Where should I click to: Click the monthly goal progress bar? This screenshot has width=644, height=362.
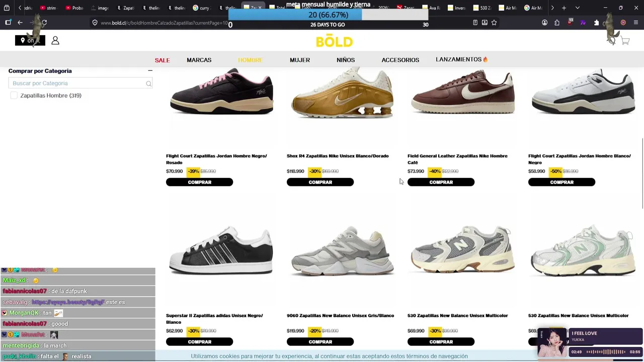328,15
